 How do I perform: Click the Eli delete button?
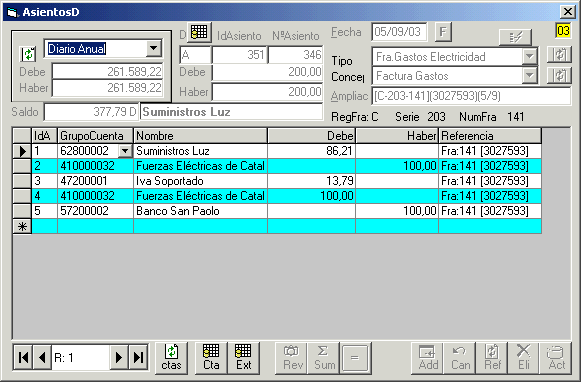(x=524, y=358)
